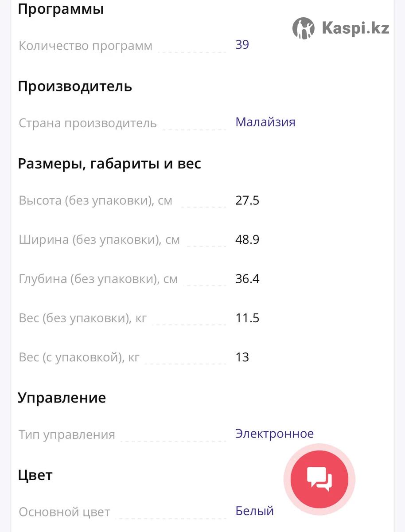The width and height of the screenshot is (405, 532).
Task: Click the height value 27.5
Action: (x=247, y=201)
